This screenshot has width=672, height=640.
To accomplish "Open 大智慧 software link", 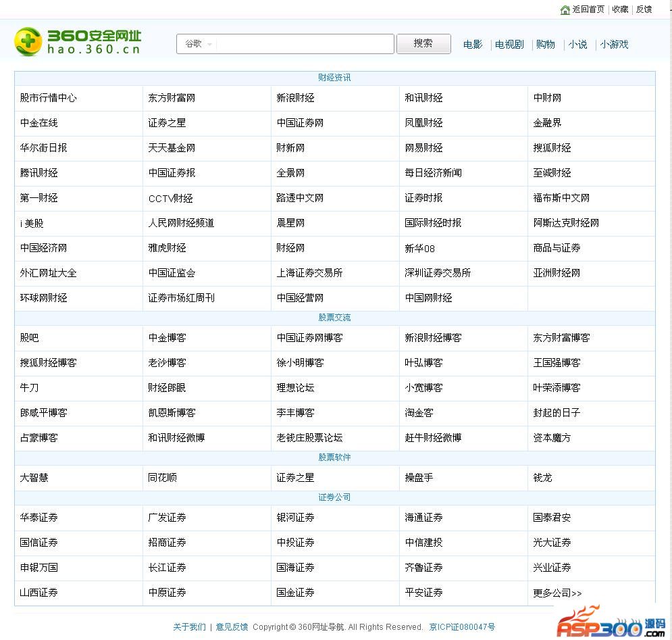I will pos(34,478).
